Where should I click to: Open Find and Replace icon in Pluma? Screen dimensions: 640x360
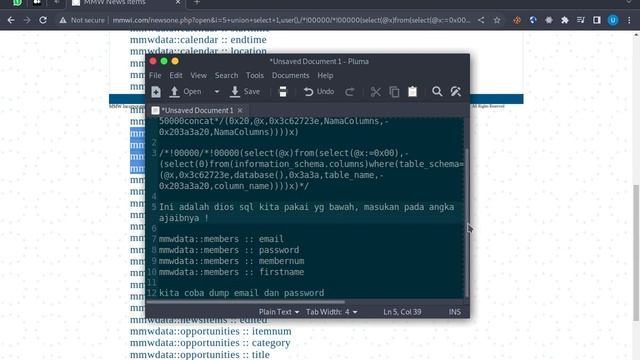point(456,92)
